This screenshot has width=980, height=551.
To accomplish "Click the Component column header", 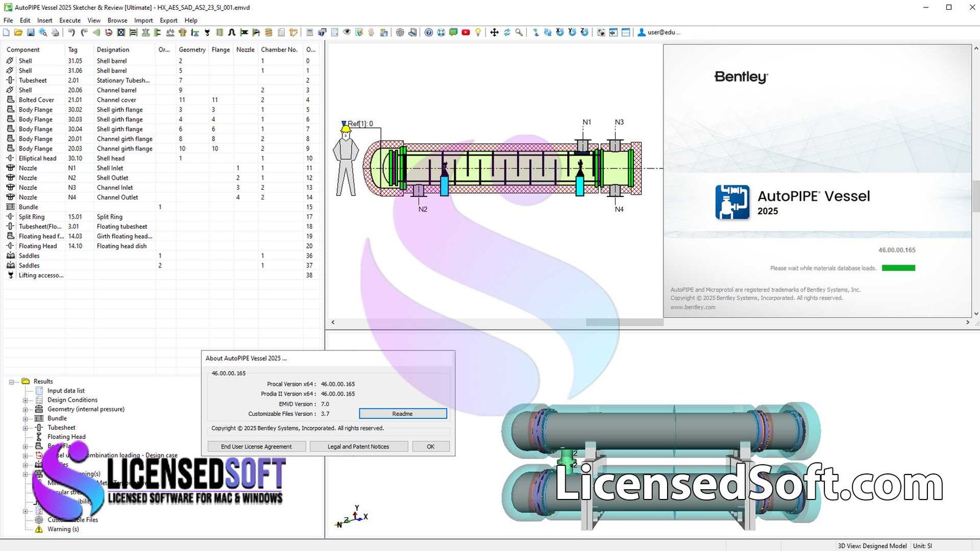I will 23,50.
